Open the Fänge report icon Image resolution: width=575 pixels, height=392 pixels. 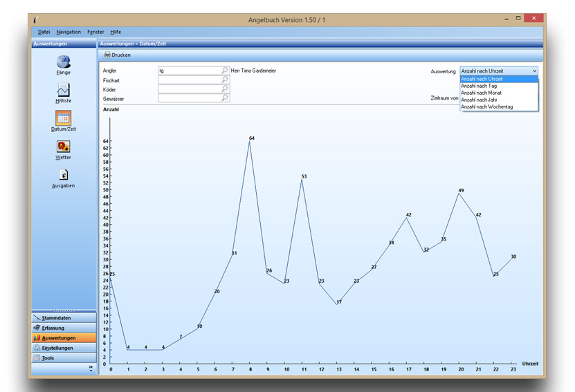(63, 62)
